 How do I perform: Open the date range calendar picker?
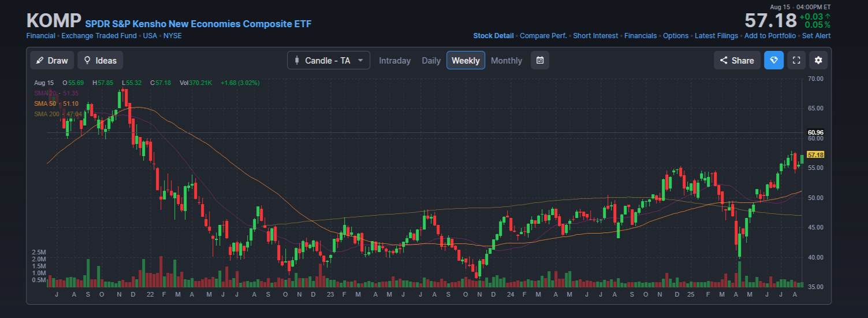[x=540, y=60]
